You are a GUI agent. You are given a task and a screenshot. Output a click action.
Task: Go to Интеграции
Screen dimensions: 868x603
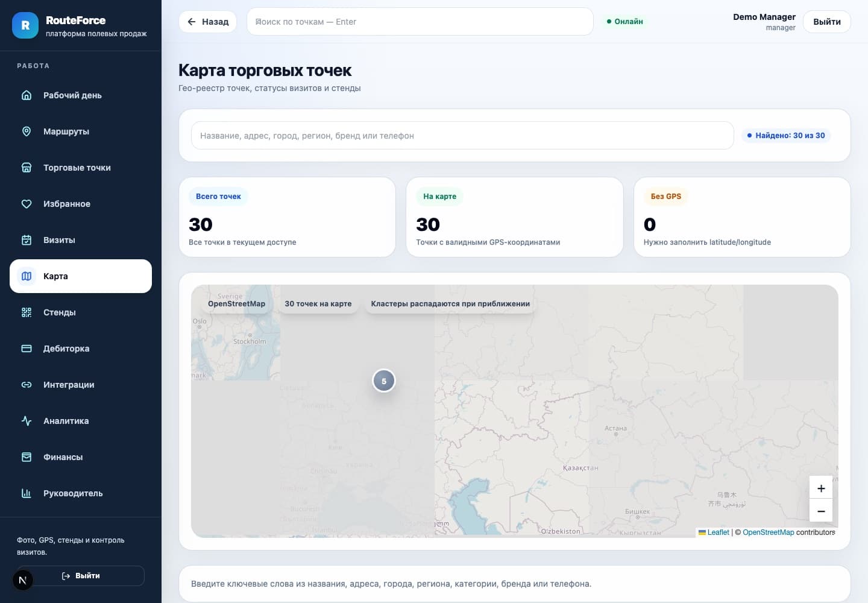coord(81,385)
